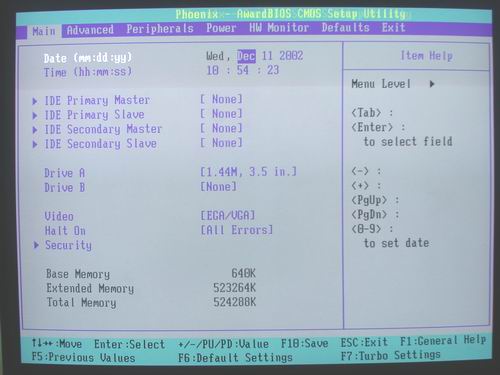500x375 pixels.
Task: Select the Drive B label
Action: click(x=65, y=188)
